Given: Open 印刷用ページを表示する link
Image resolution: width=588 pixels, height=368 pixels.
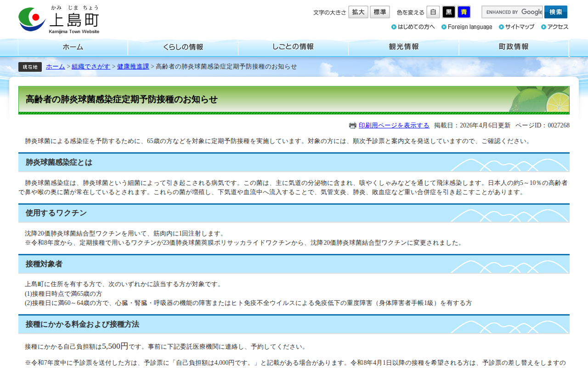Looking at the screenshot, I should [x=394, y=125].
